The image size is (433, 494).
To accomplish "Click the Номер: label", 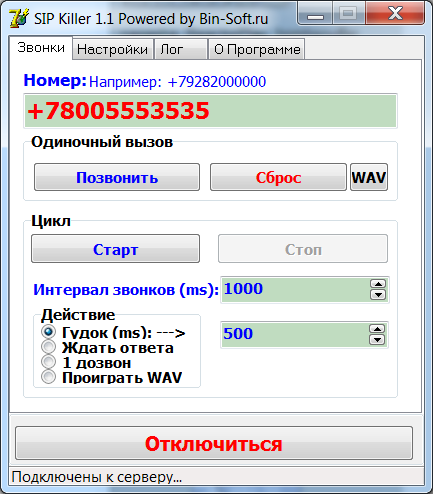I will [x=55, y=80].
